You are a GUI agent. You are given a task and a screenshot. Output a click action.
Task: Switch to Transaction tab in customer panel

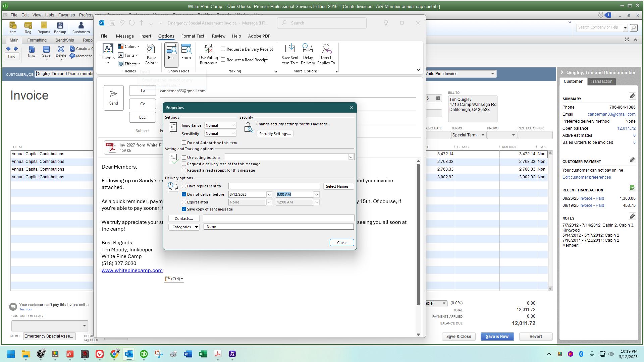point(601,81)
